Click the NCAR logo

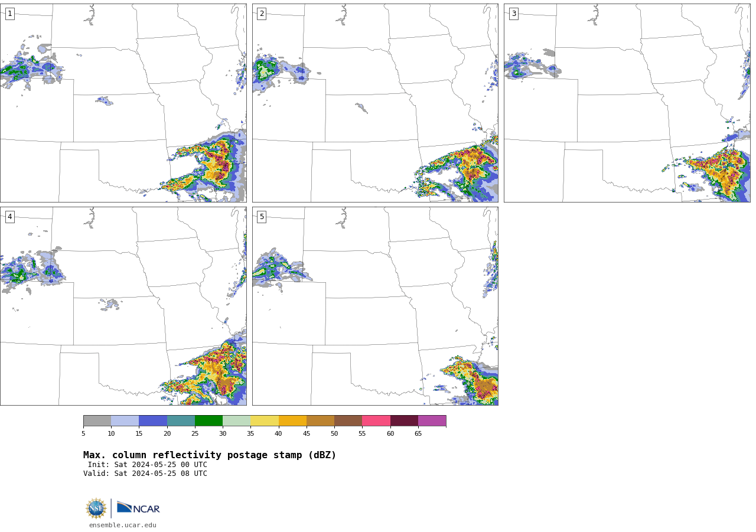tap(138, 508)
